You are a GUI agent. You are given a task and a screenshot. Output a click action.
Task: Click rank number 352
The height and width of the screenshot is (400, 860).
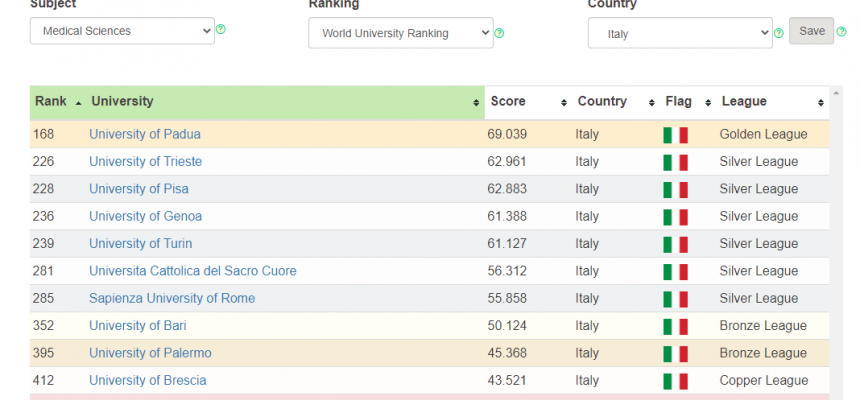(x=43, y=326)
